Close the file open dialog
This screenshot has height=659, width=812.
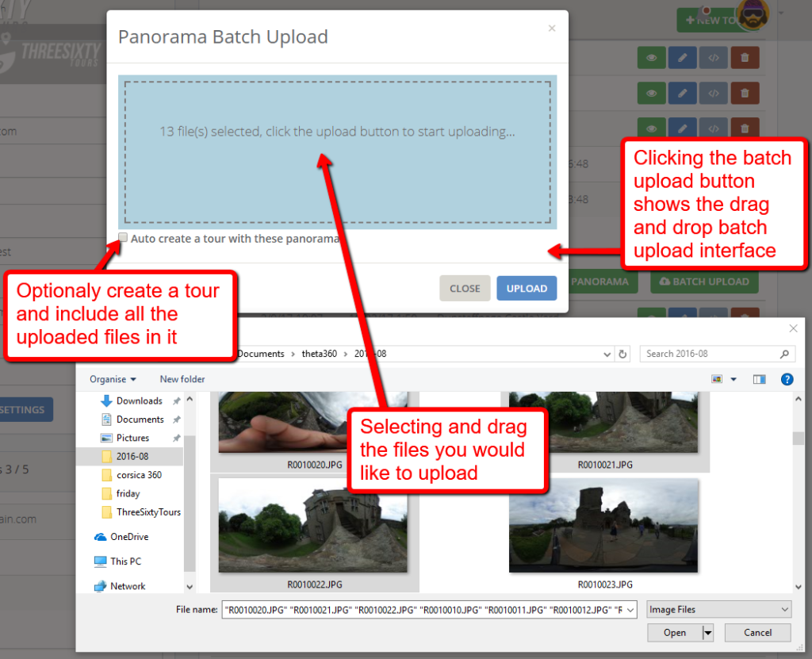[x=793, y=328]
